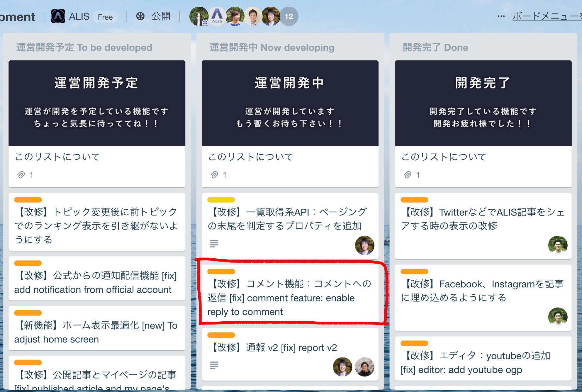Click the Free plan badge
Viewport: 582px width, 392px height.
pos(105,17)
